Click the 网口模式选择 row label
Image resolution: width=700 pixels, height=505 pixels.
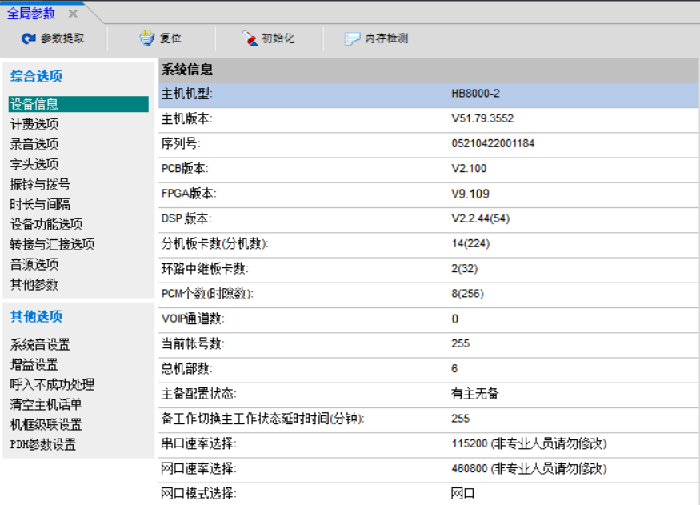pyautogui.click(x=199, y=493)
